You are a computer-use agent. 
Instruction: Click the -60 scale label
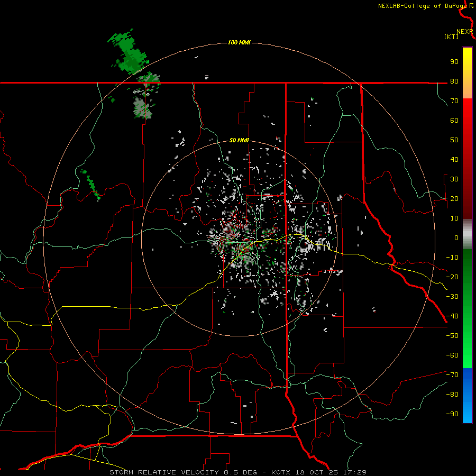click(x=452, y=355)
